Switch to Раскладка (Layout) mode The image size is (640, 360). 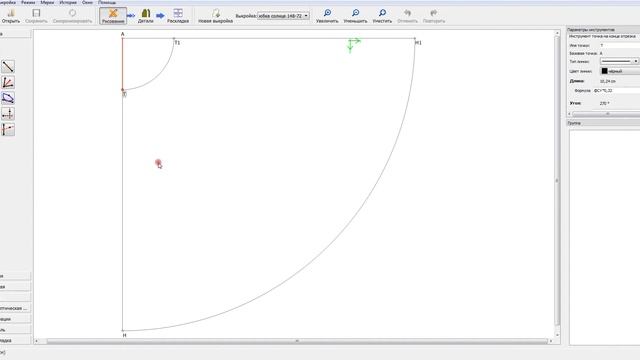coord(178,16)
